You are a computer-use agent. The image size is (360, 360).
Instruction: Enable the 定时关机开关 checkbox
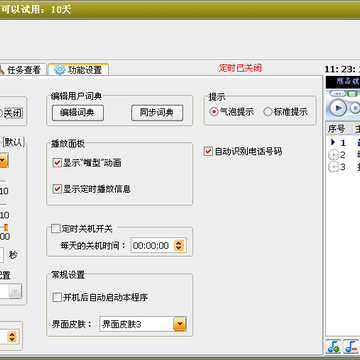(55, 229)
